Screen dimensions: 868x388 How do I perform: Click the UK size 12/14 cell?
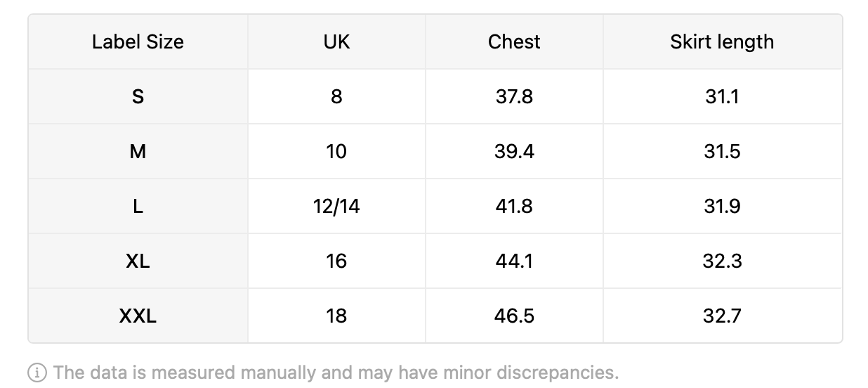[x=336, y=206]
